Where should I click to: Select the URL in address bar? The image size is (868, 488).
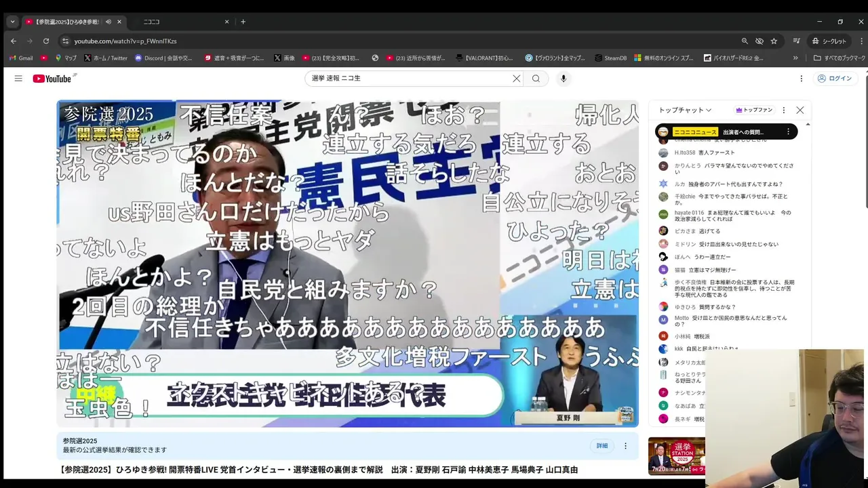(x=125, y=41)
